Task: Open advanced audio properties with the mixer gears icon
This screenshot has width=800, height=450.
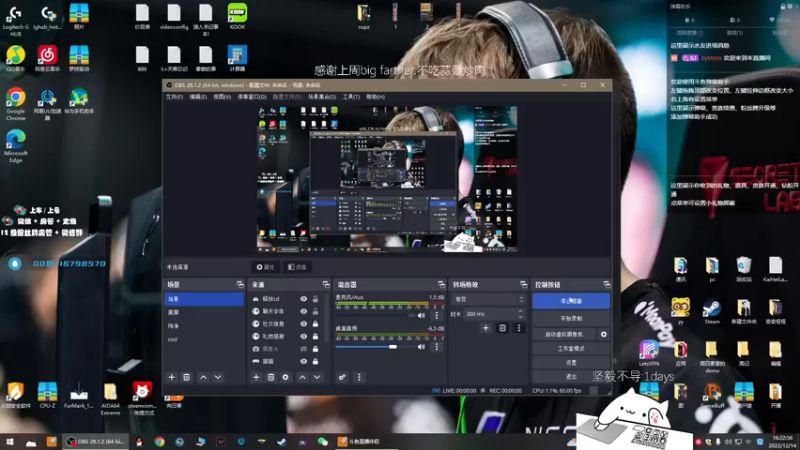Action: point(342,377)
